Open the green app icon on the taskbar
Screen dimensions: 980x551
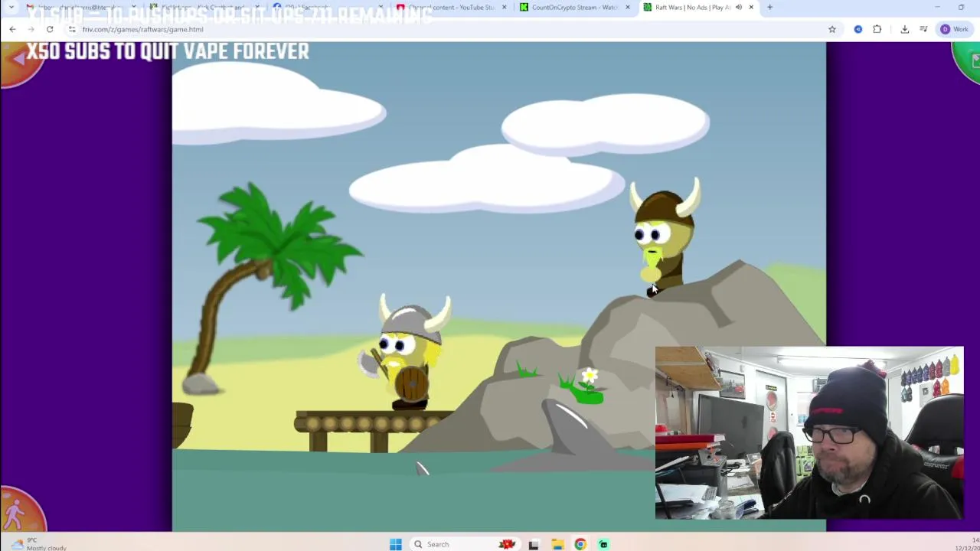coord(603,544)
